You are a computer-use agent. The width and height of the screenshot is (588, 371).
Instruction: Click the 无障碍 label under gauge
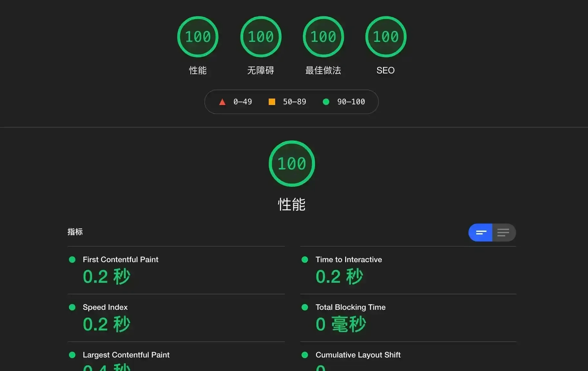(x=261, y=70)
